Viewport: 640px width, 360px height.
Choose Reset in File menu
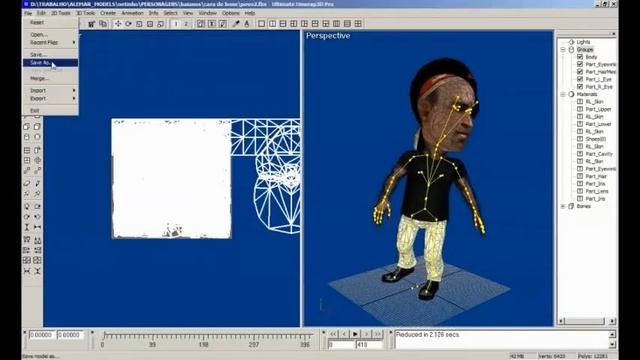point(50,22)
